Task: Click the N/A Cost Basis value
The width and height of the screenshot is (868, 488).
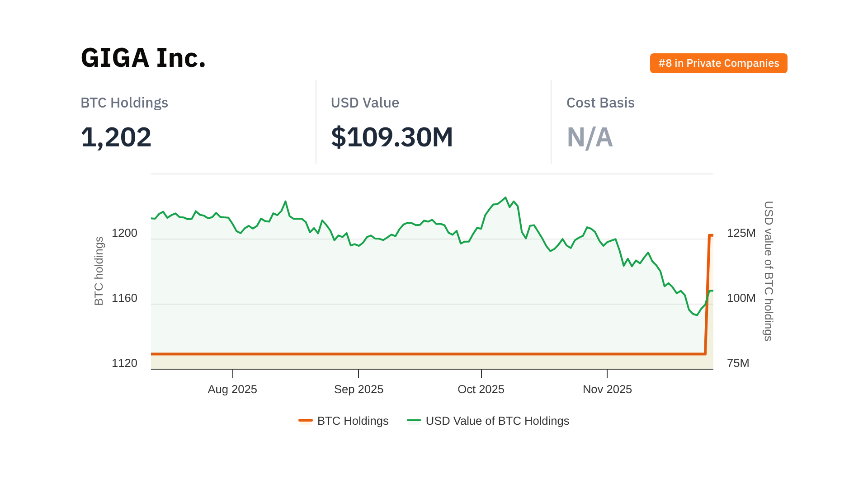Action: 590,137
